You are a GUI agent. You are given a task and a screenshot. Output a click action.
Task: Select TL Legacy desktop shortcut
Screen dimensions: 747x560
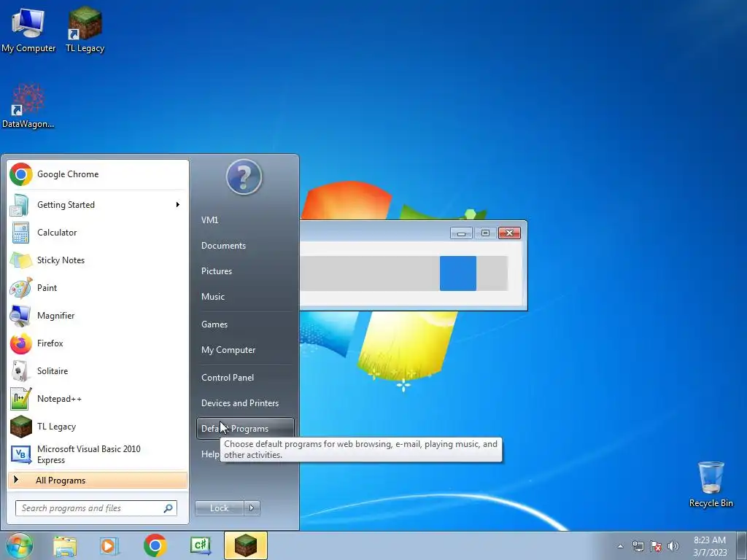(x=85, y=30)
